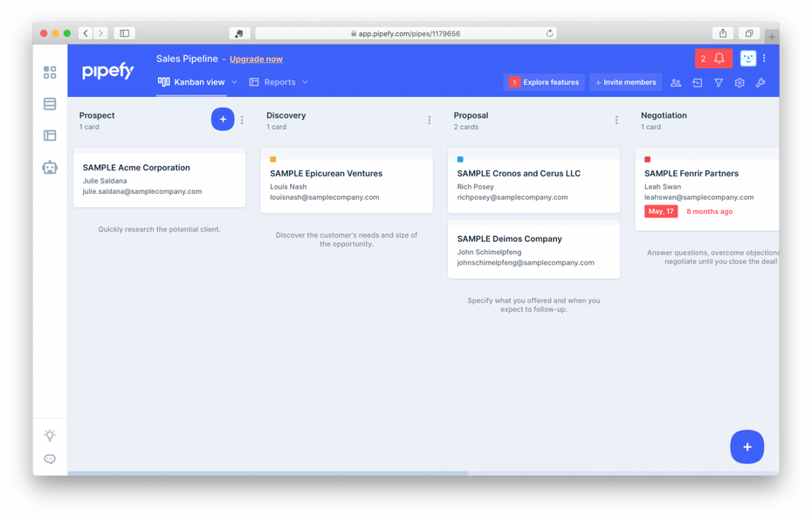This screenshot has height=519, width=812.
Task: Click the Discovery column header
Action: 286,115
